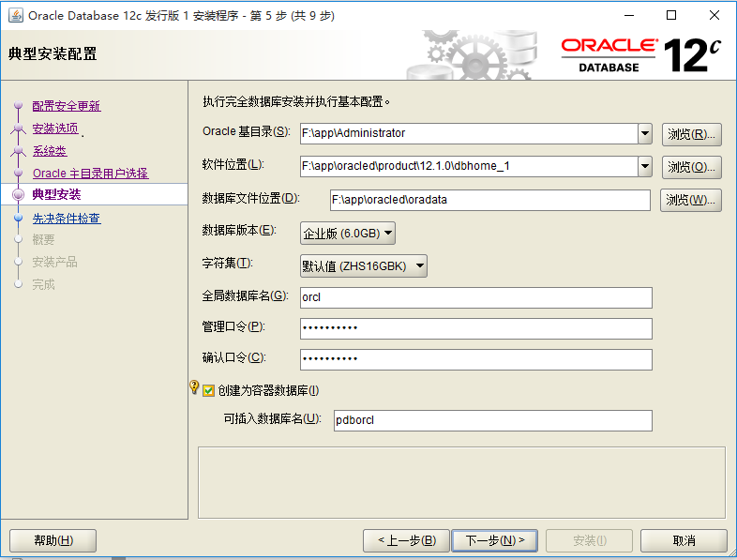Focus the Oracle 基目录 path field
Viewport: 737px width, 560px height.
pos(469,133)
